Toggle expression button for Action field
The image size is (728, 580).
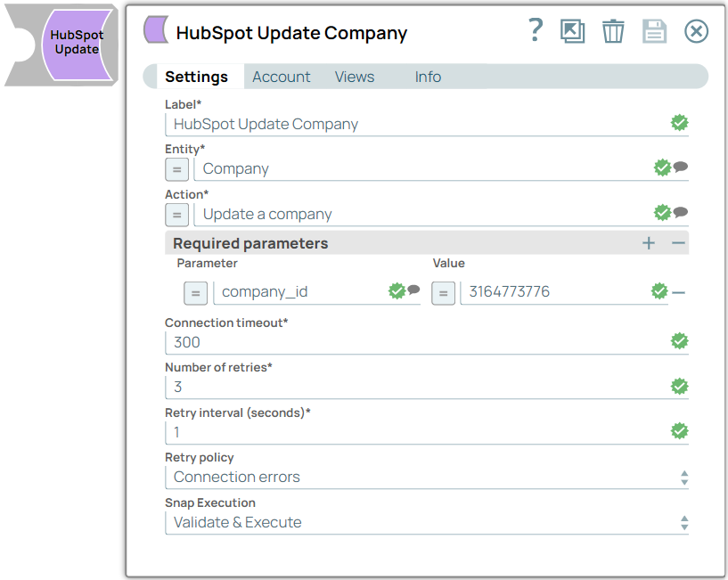(x=177, y=215)
